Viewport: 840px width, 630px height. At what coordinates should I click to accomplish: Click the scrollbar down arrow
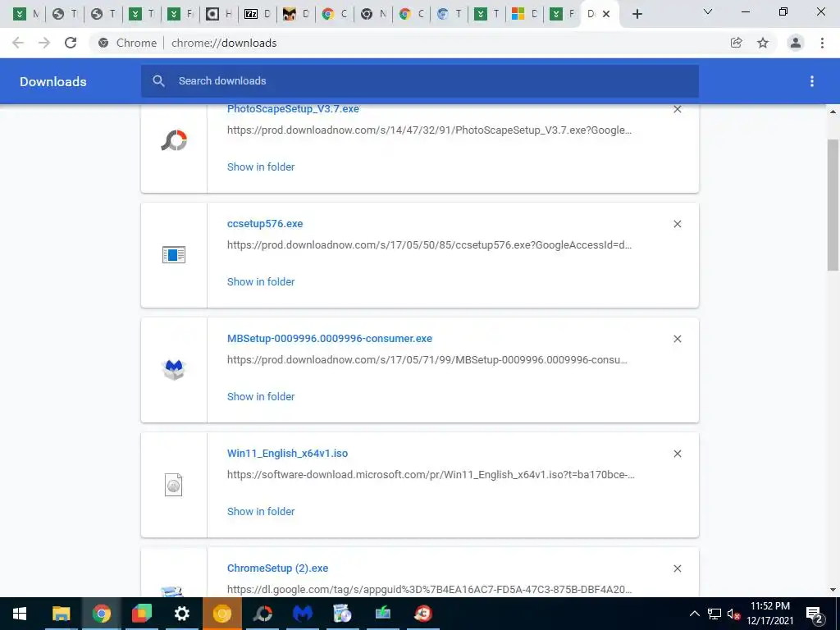click(x=833, y=590)
